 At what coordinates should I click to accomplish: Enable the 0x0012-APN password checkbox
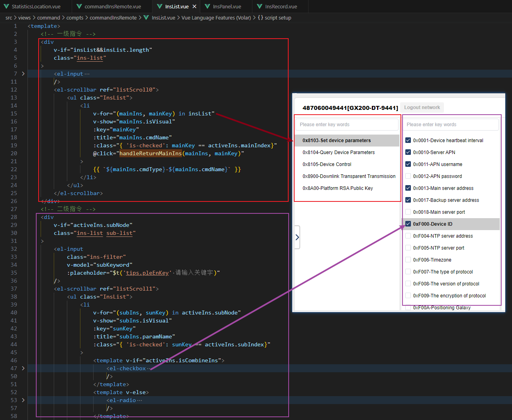(408, 176)
